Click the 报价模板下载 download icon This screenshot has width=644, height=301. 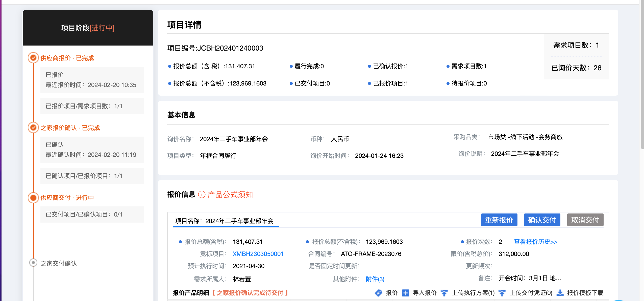click(560, 293)
